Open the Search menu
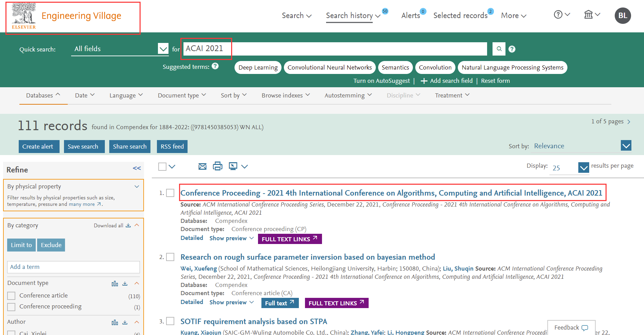Image resolution: width=644 pixels, height=335 pixels. tap(296, 16)
